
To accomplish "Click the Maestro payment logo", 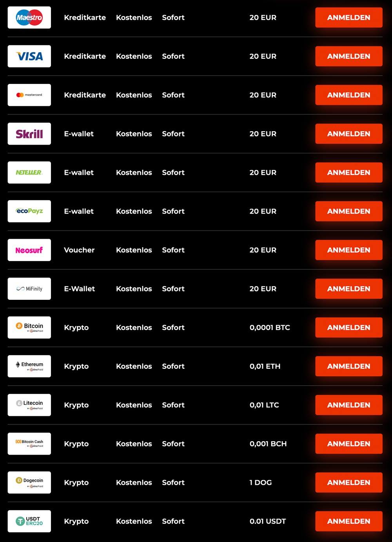I will coord(29,18).
